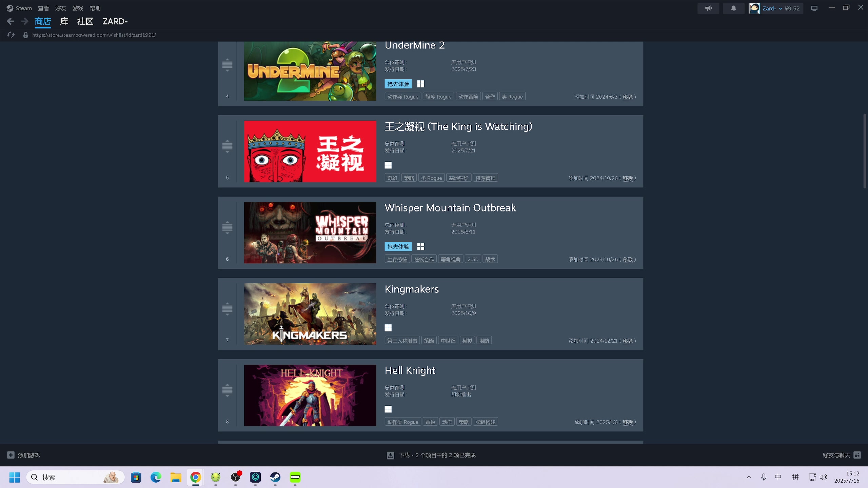Click the 生存恐怖 tag
Image resolution: width=868 pixels, height=488 pixels.
pos(397,259)
